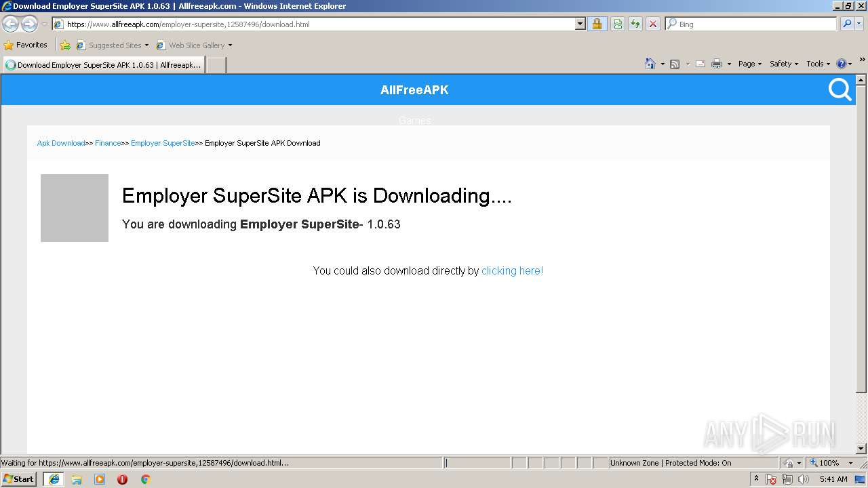Expand the Suggested Sites dropdown arrow
The height and width of the screenshot is (488, 868).
[146, 45]
